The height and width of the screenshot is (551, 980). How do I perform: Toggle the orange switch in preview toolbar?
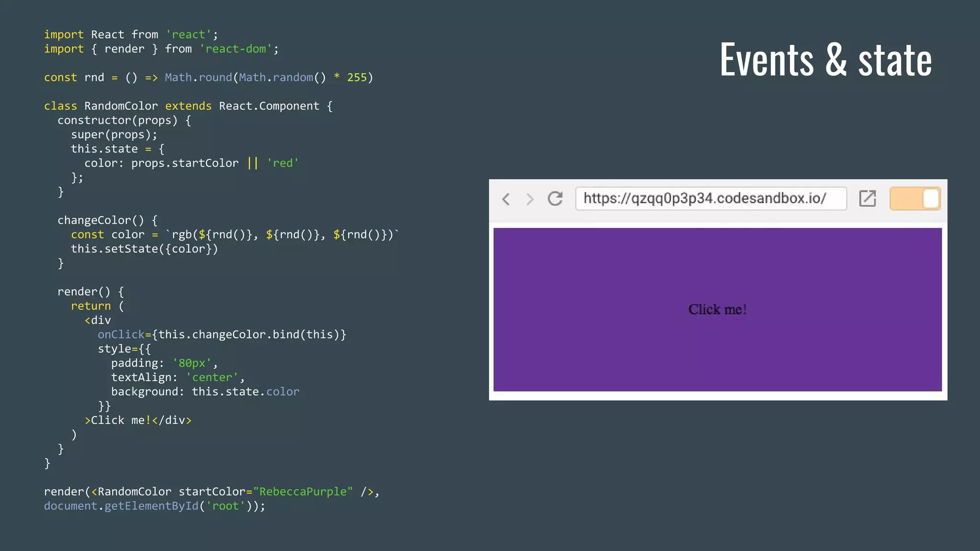915,198
